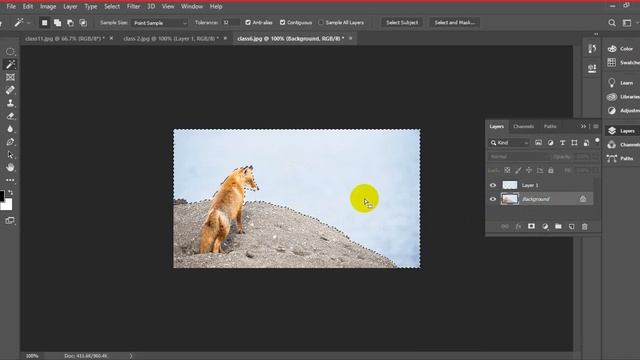Select the Healing Brush bandage tool
This screenshot has width=640, height=360.
point(10,90)
